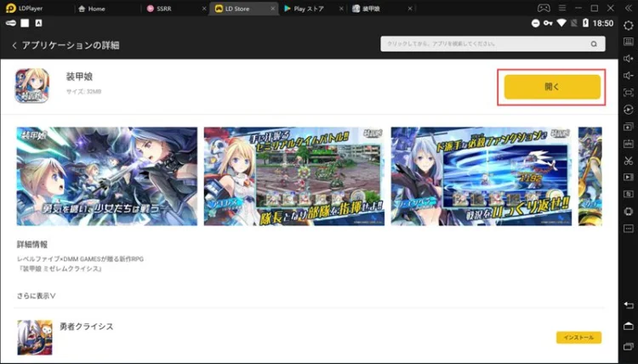
Task: Click the サイズ: 32MB text
Action: coord(84,92)
